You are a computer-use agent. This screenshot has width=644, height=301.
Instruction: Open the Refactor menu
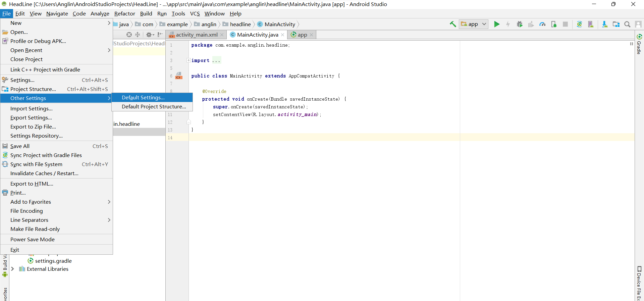[124, 13]
